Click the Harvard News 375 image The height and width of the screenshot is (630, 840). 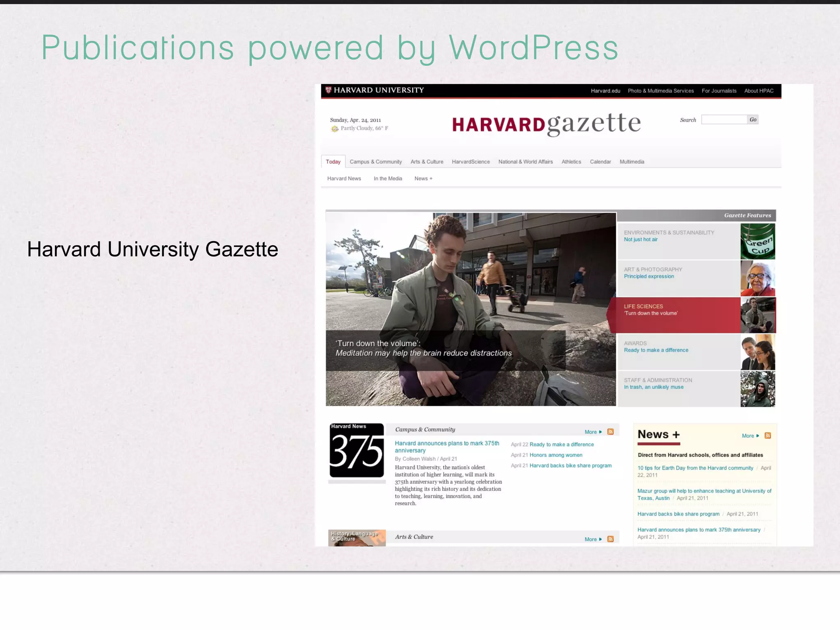pos(356,450)
